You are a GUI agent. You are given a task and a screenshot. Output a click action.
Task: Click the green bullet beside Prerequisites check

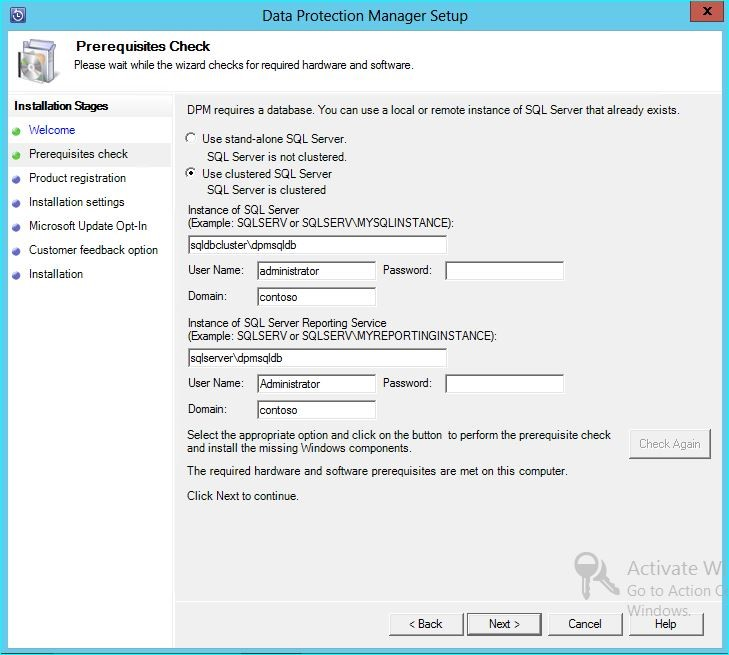pyautogui.click(x=16, y=155)
